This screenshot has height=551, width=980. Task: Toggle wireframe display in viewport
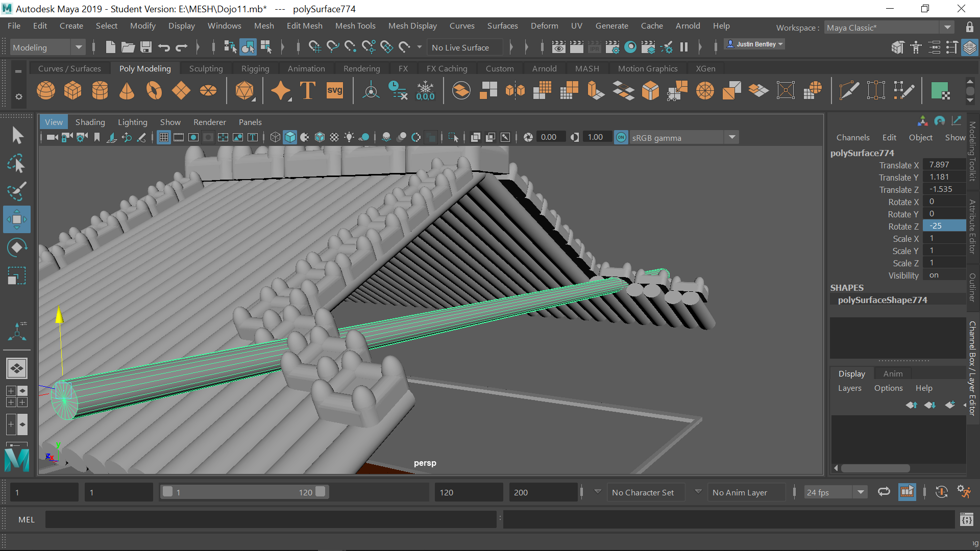pyautogui.click(x=275, y=137)
